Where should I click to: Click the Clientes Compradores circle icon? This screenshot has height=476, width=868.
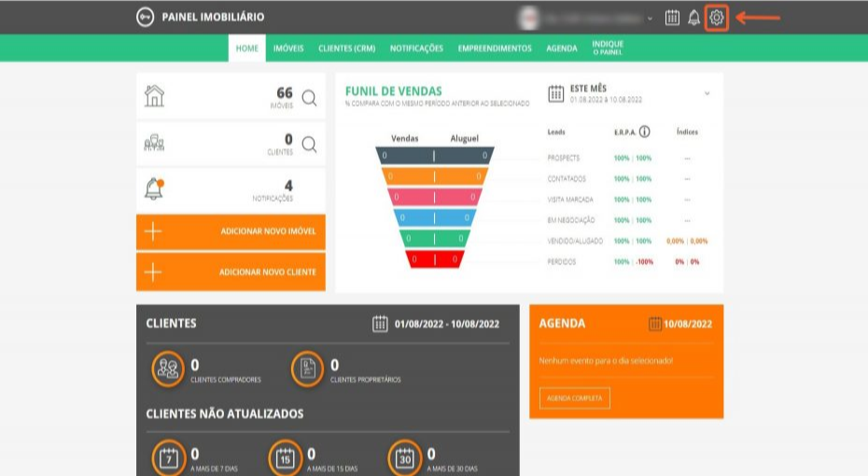pyautogui.click(x=168, y=369)
